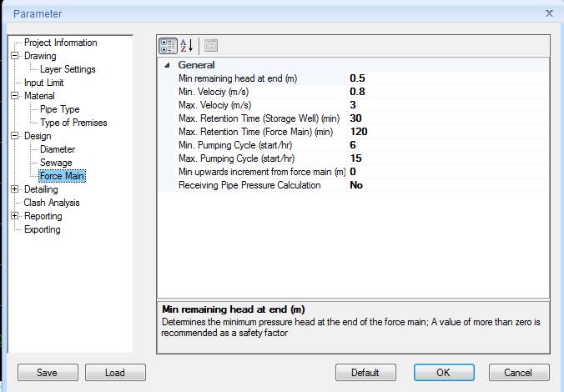Click the Load button
The width and height of the screenshot is (564, 392).
pos(115,372)
